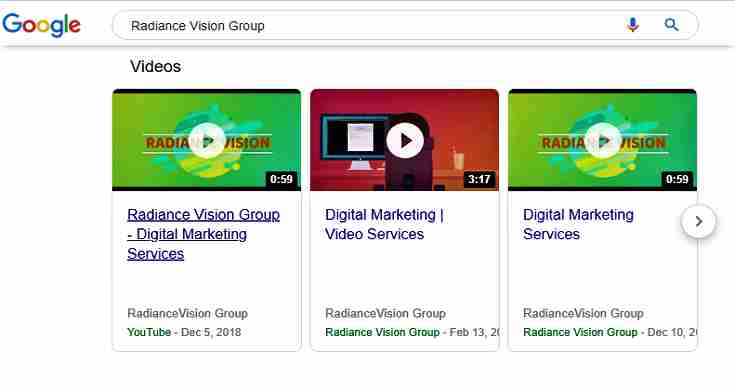Open third card's 'Digital Marketing Services' title link

pos(578,224)
